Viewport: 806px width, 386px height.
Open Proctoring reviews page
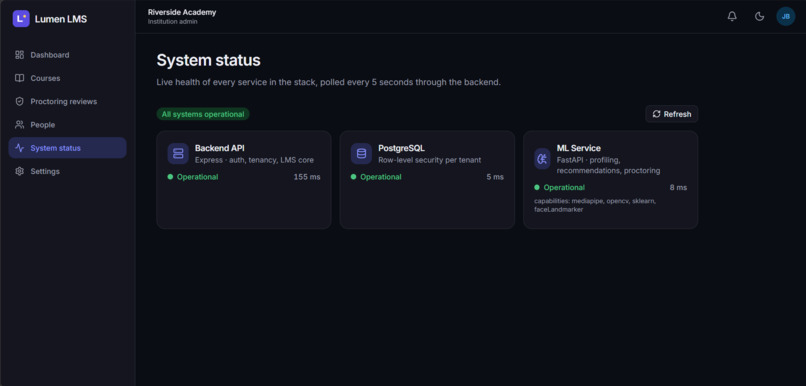click(x=67, y=101)
